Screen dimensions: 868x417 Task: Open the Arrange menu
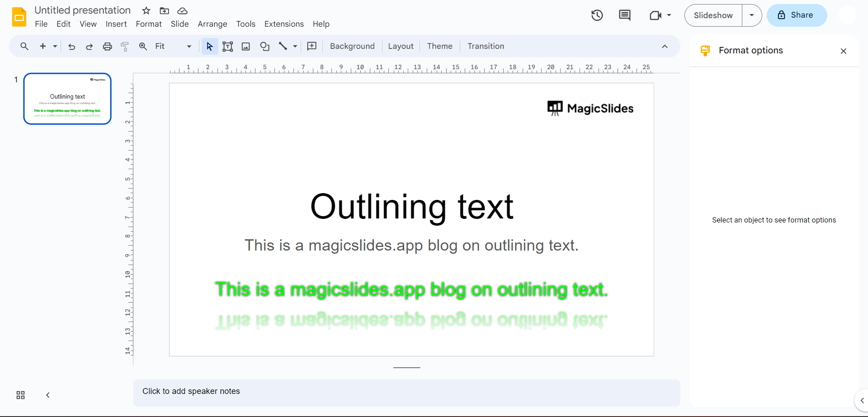point(212,24)
